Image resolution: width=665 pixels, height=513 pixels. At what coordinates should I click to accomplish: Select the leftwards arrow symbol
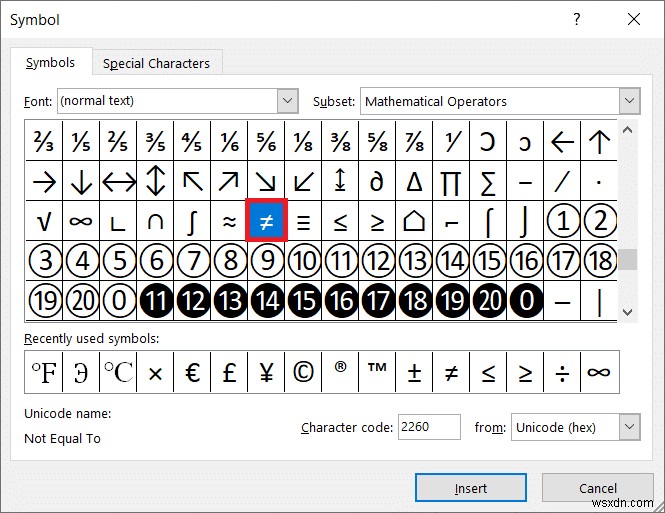pyautogui.click(x=562, y=141)
